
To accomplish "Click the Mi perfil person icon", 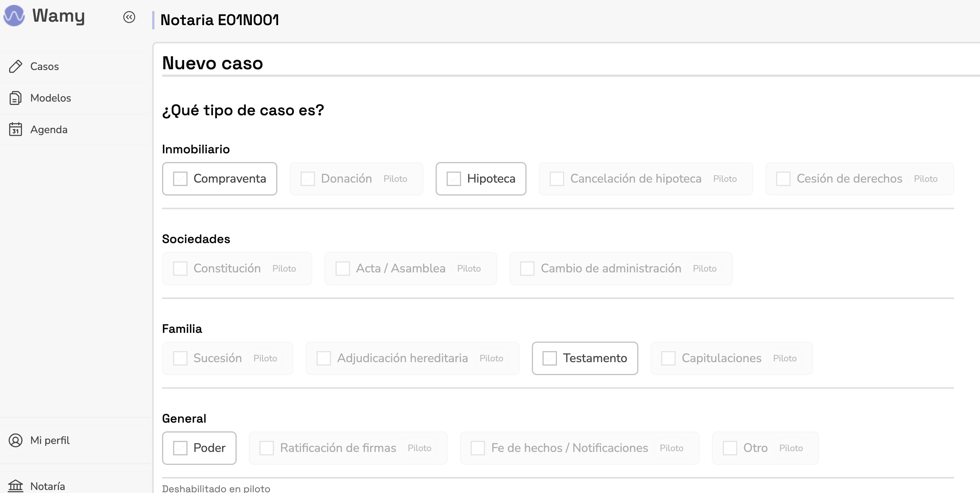I will coord(15,440).
